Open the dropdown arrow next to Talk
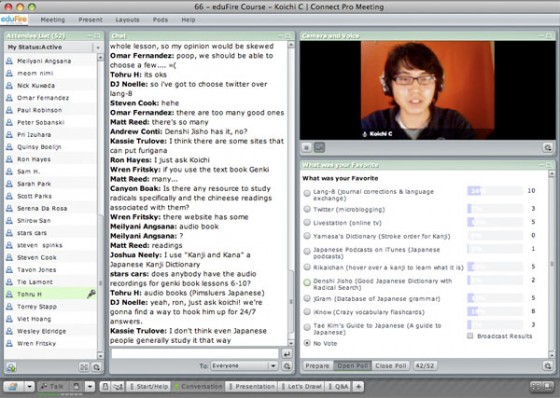 (90, 386)
